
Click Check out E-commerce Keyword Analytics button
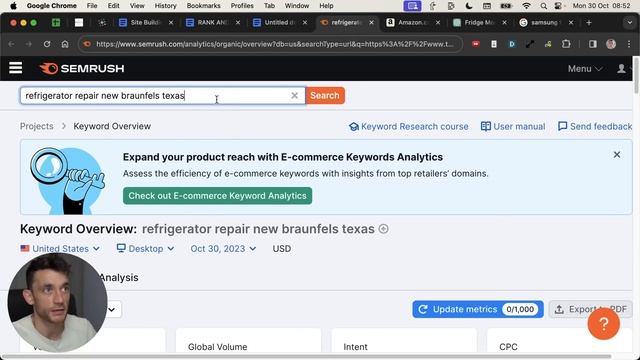tap(217, 196)
